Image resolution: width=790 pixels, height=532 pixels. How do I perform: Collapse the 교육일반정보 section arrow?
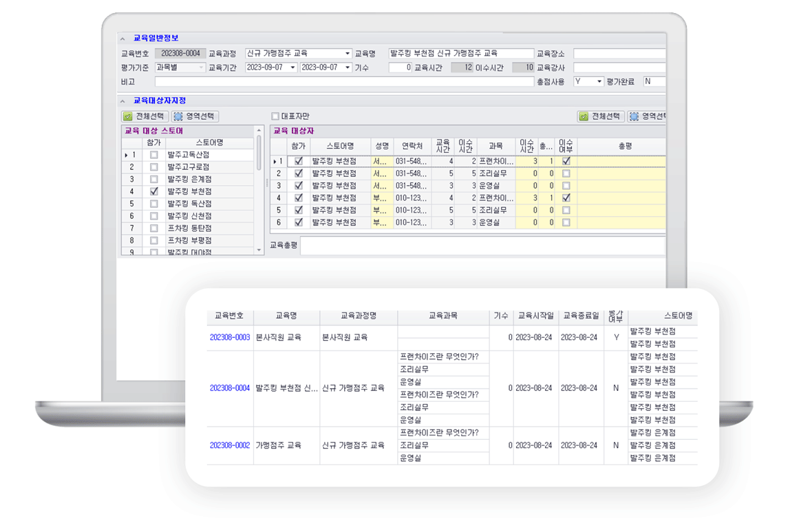click(123, 39)
